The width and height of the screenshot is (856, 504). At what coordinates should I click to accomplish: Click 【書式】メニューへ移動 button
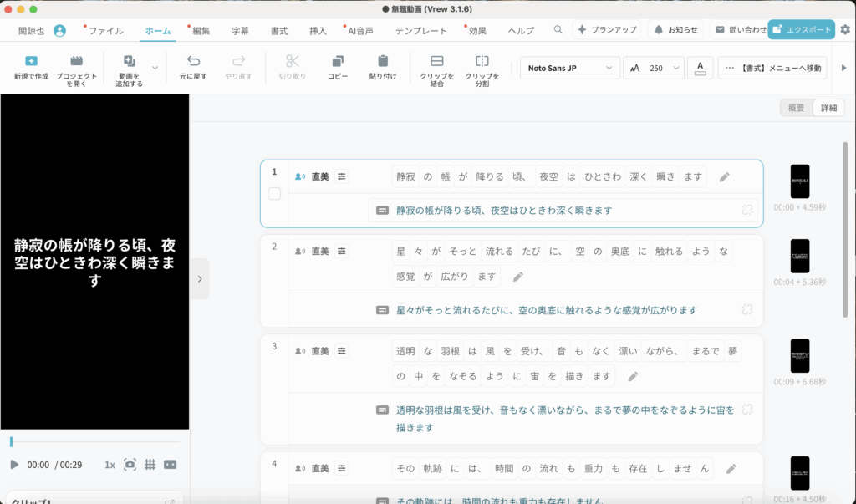772,68
